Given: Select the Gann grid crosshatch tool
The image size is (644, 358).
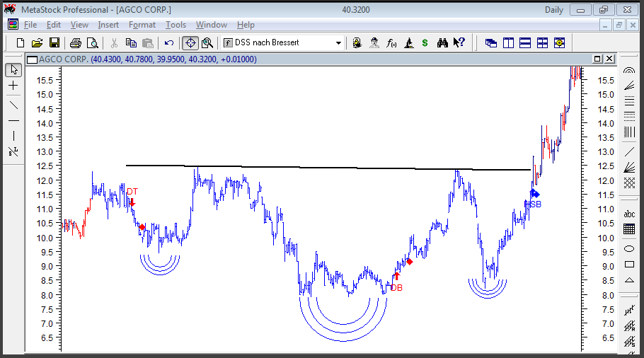Looking at the screenshot, I should click(x=629, y=183).
